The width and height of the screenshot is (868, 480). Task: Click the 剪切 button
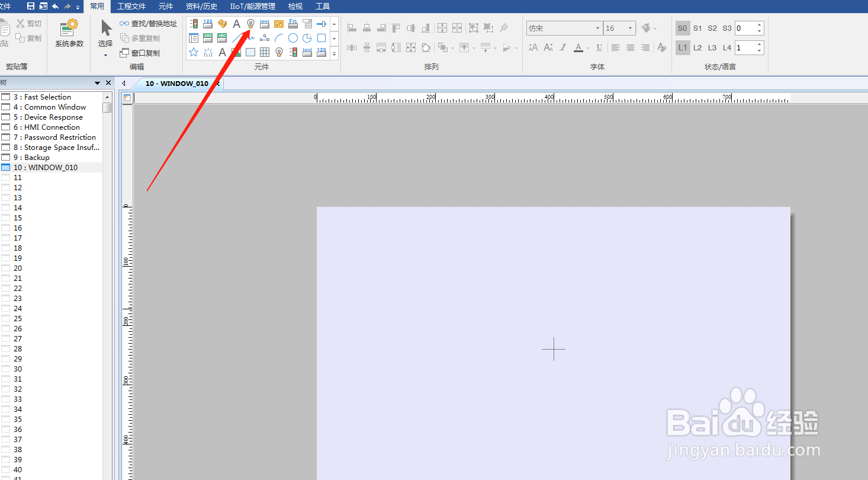(x=29, y=24)
